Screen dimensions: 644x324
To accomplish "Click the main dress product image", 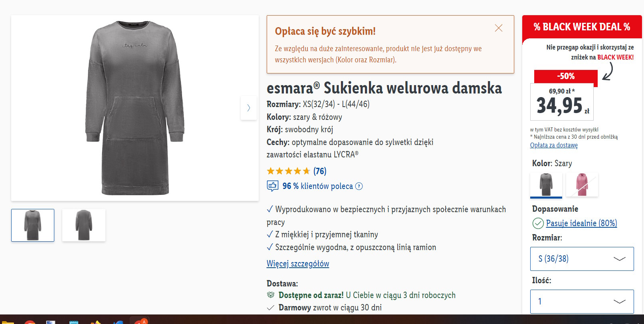I will point(135,108).
